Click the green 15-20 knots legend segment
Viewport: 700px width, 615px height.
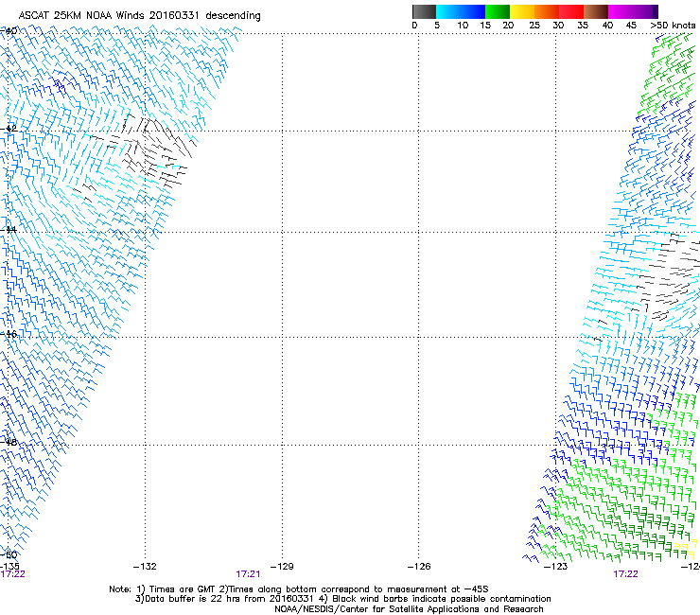[498, 11]
